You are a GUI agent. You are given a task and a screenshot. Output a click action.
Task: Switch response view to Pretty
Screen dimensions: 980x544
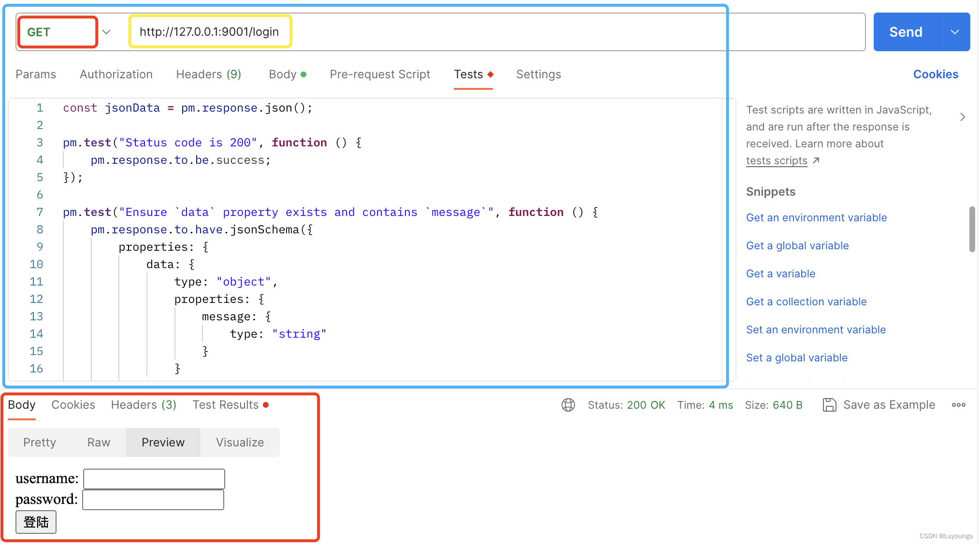(x=40, y=443)
